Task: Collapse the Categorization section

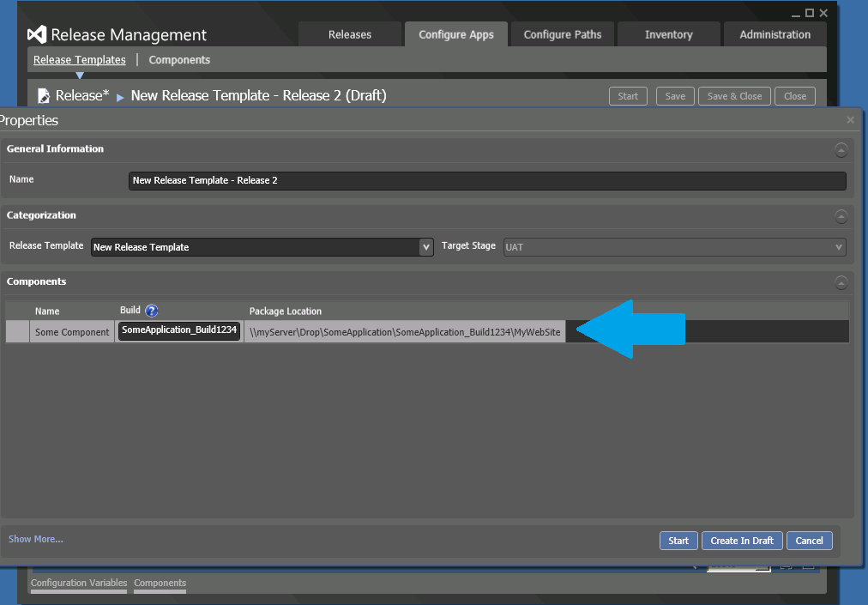Action: pyautogui.click(x=841, y=216)
